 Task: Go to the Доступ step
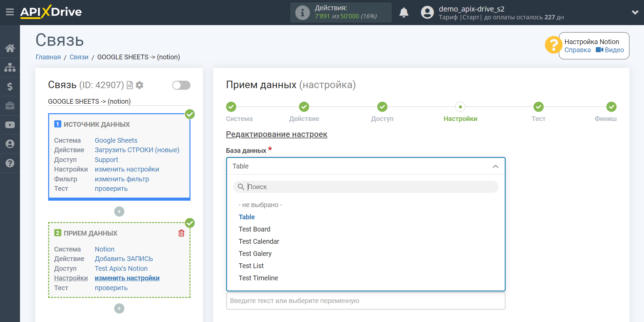coord(382,107)
